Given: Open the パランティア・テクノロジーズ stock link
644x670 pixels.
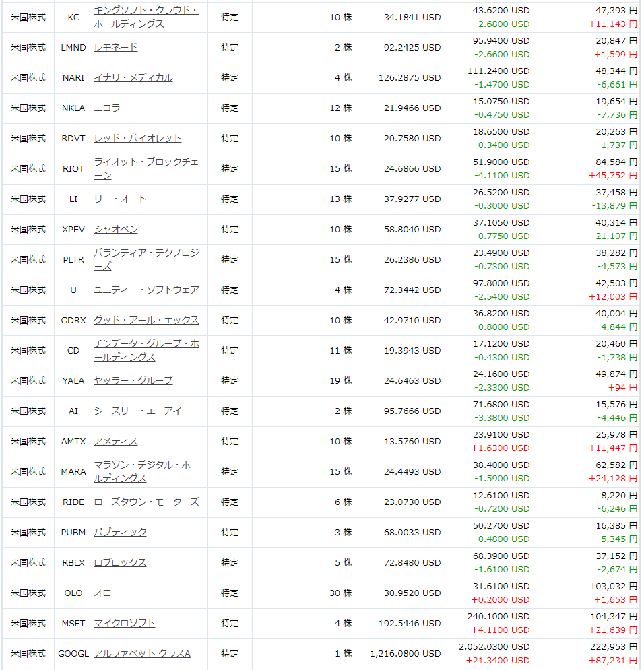Looking at the screenshot, I should coord(146,260).
